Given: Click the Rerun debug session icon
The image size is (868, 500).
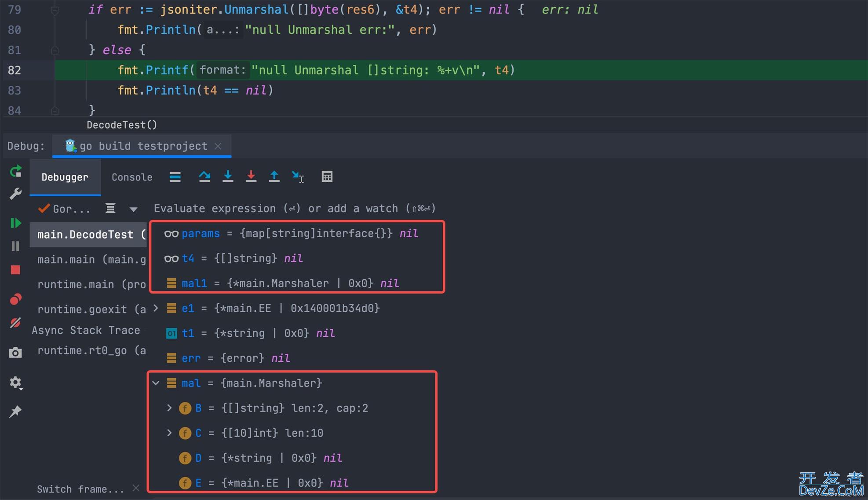Looking at the screenshot, I should click(16, 171).
